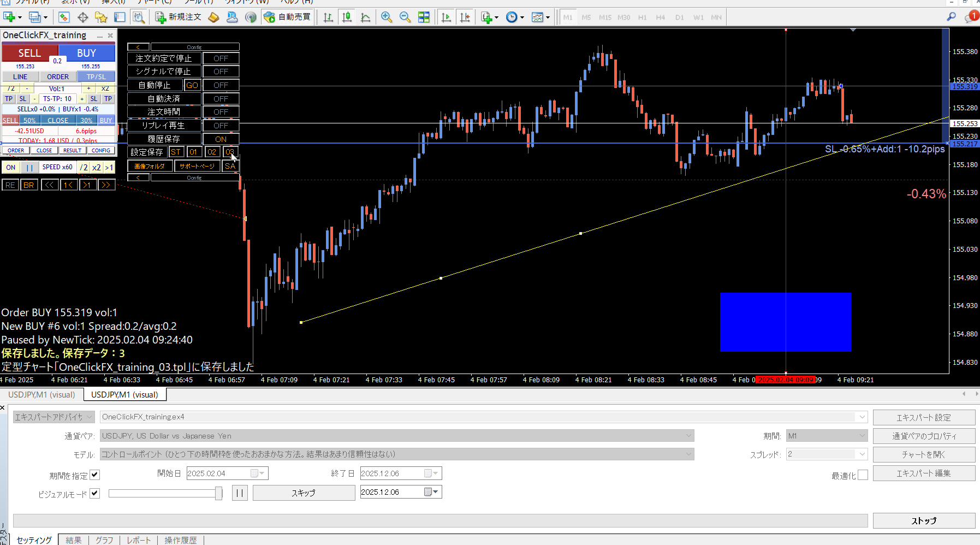Image resolution: width=980 pixels, height=545 pixels.
Task: Open the スプレッド spread dropdown
Action: pyautogui.click(x=862, y=454)
